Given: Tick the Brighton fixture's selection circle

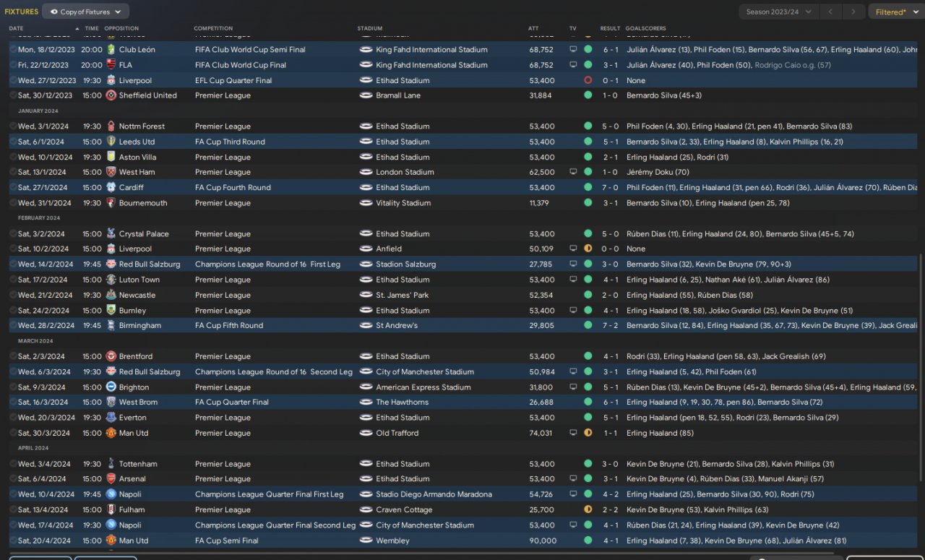Looking at the screenshot, I should [x=12, y=387].
